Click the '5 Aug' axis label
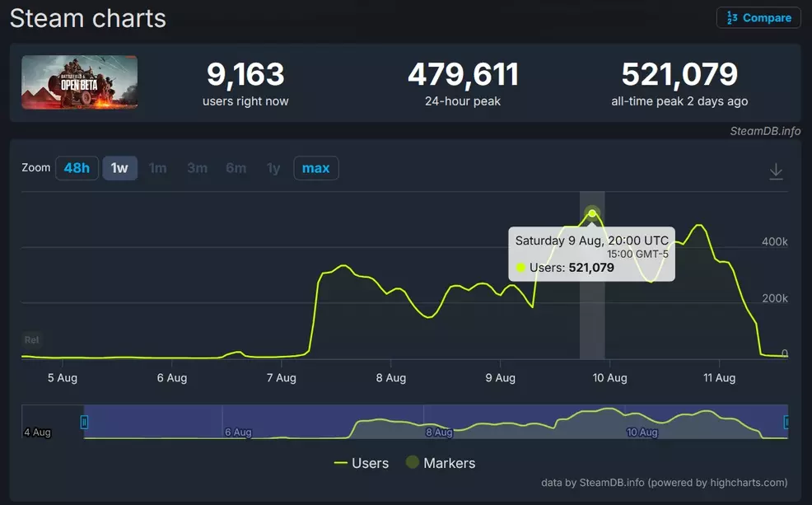Screen dimensions: 812x505 (x=62, y=377)
